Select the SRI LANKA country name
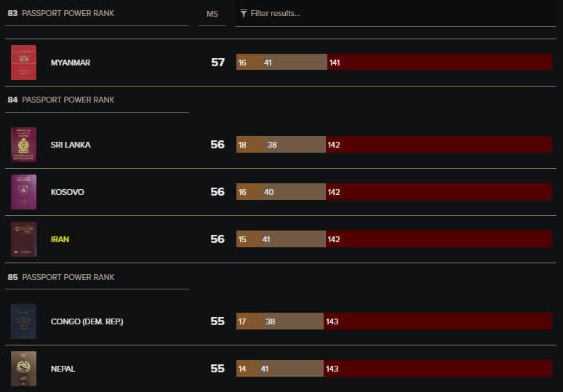This screenshot has height=392, width=563. [x=71, y=145]
